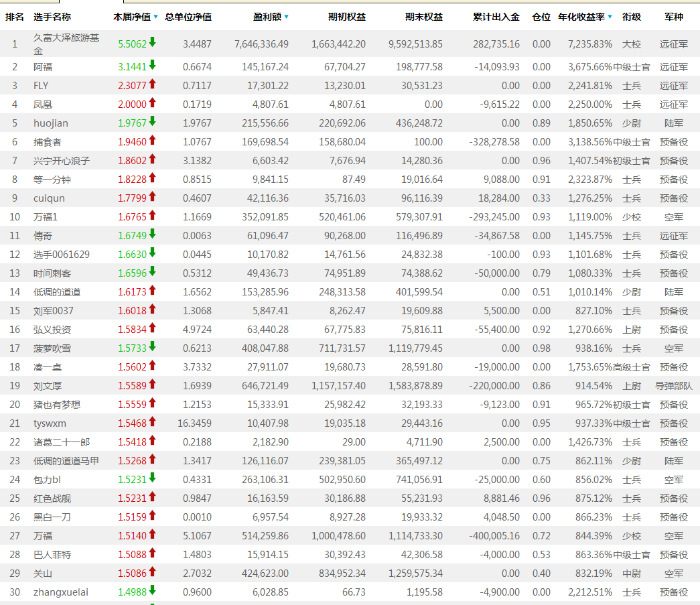Viewport: 700px width, 605px height.
Task: Click red up arrow next to 1.6018
Action: click(152, 308)
